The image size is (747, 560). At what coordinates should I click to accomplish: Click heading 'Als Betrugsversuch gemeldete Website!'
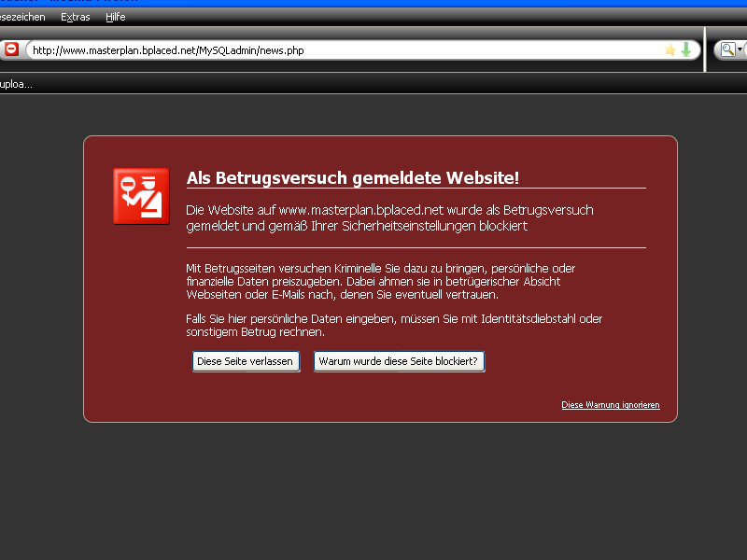pyautogui.click(x=353, y=177)
